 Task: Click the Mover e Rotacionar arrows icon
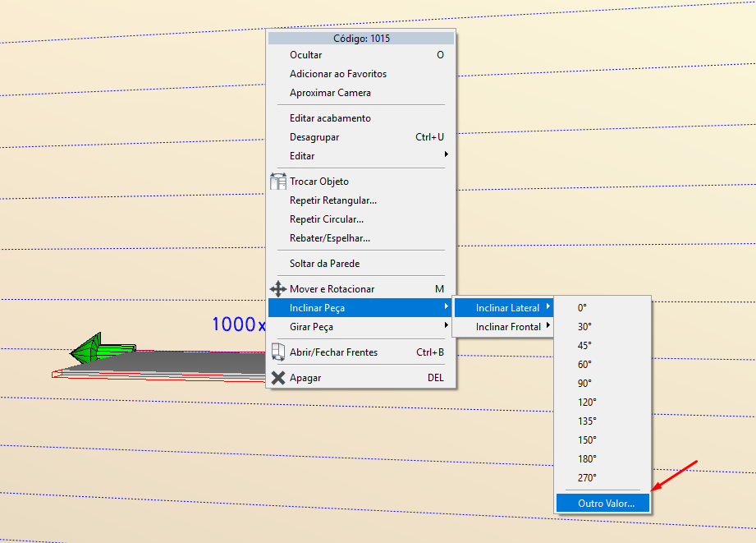277,289
